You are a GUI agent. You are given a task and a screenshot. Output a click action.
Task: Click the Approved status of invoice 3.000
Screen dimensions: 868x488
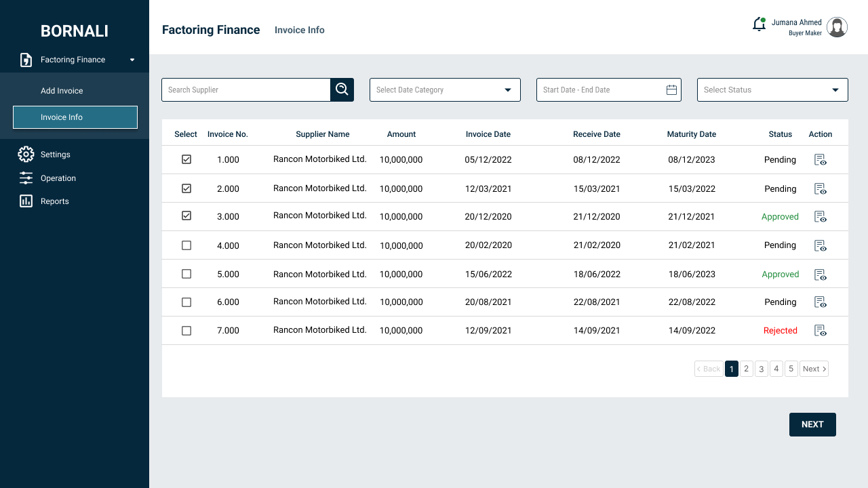781,217
